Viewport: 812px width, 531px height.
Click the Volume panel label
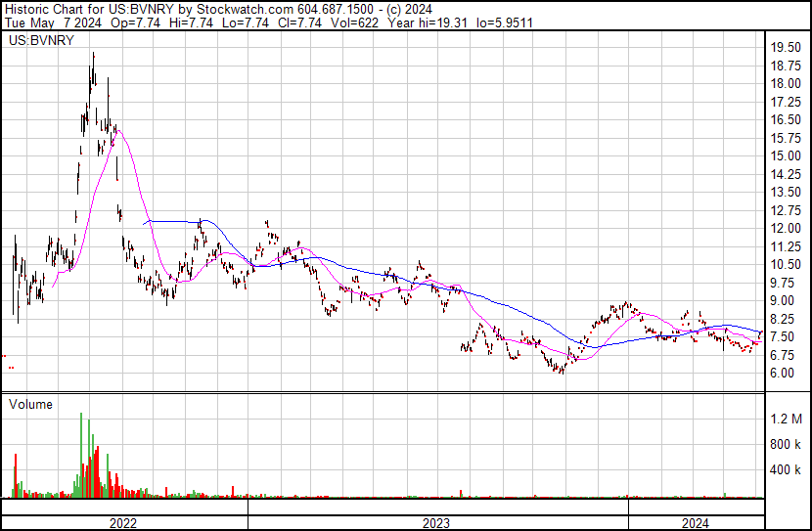30,404
